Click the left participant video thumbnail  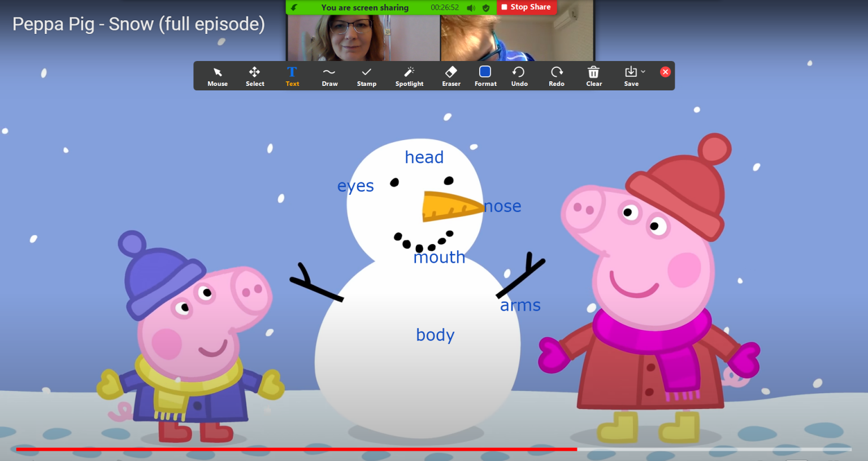click(x=363, y=38)
